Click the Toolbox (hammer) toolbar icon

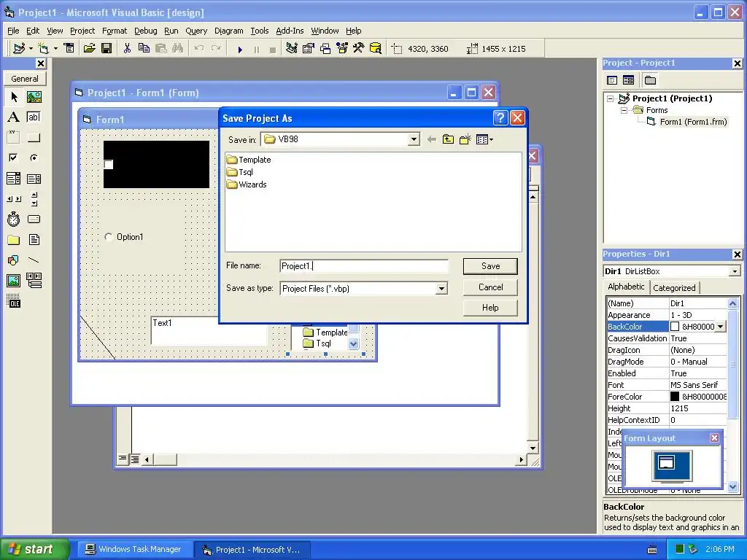(x=359, y=48)
